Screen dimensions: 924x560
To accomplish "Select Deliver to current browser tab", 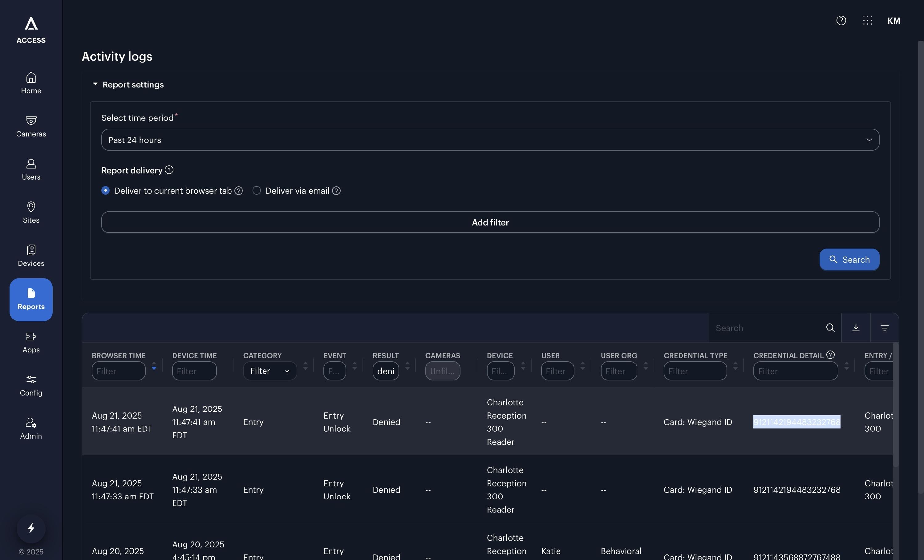I will tap(105, 191).
